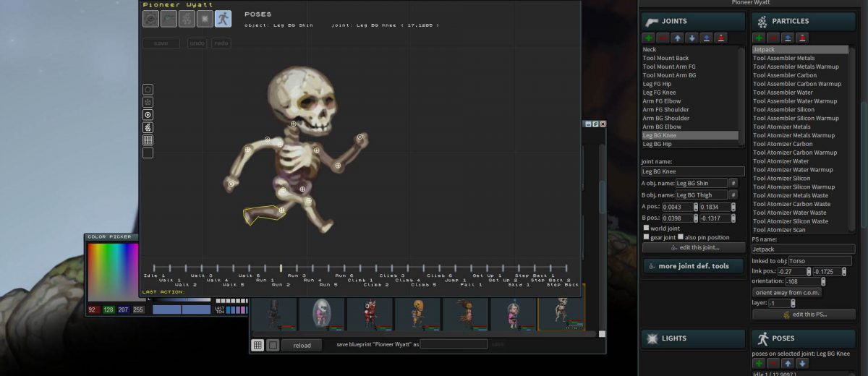This screenshot has height=376, width=868.
Task: Switch to the Poses running-man mode icon
Action: coord(223,19)
